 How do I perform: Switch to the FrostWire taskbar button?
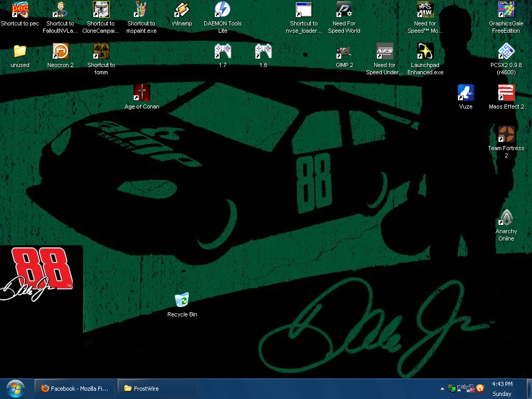pos(158,389)
